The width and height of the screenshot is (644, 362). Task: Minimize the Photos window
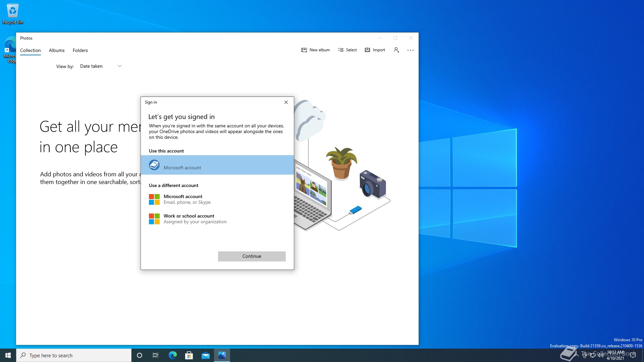coord(380,38)
